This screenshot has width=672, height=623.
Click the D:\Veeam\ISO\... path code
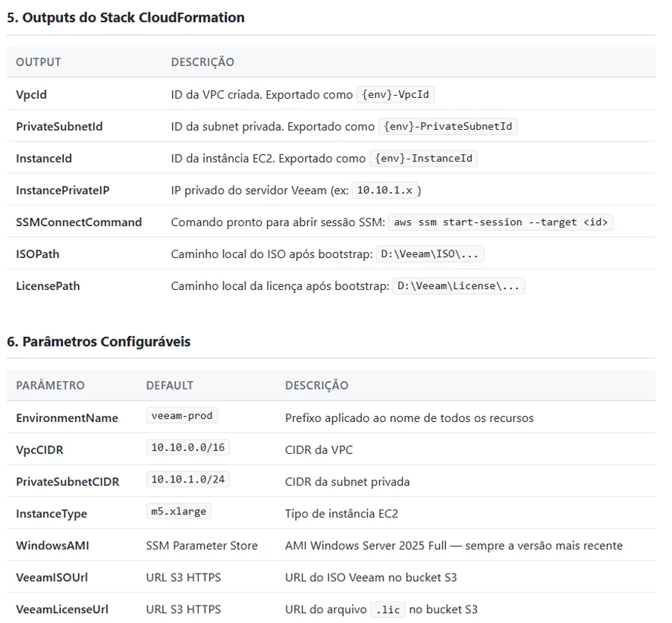tap(430, 254)
